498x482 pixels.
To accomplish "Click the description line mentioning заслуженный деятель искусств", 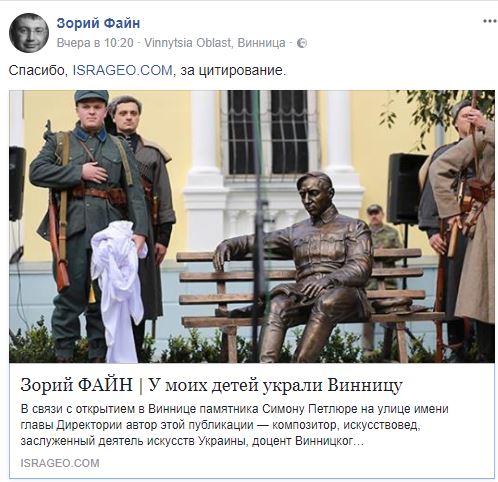I will tap(192, 441).
